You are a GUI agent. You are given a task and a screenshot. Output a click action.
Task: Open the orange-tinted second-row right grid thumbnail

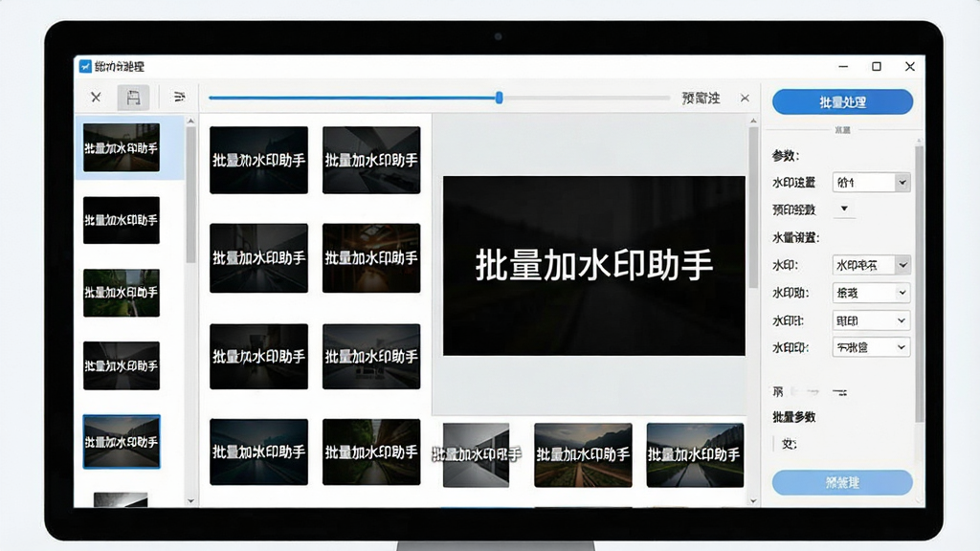(371, 258)
